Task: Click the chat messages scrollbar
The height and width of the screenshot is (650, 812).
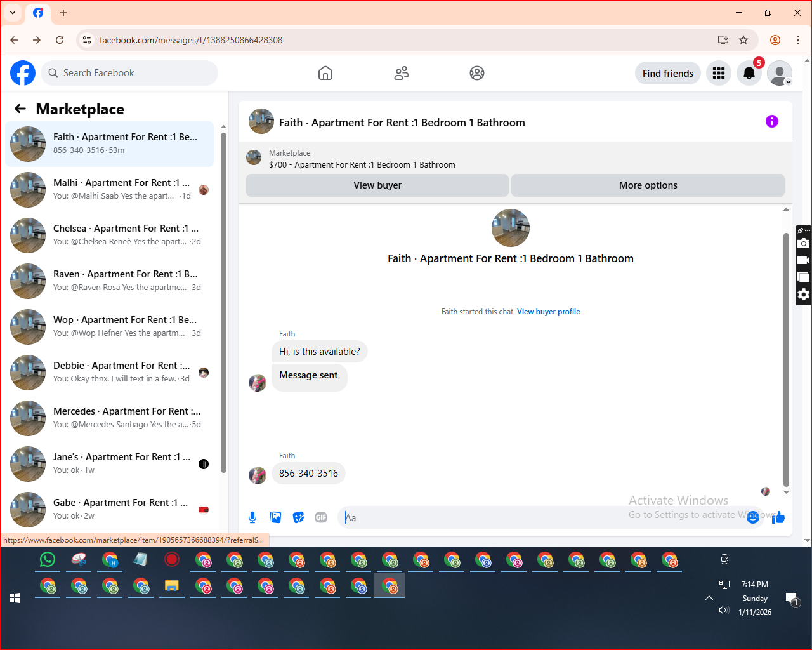Action: pyautogui.click(x=786, y=359)
